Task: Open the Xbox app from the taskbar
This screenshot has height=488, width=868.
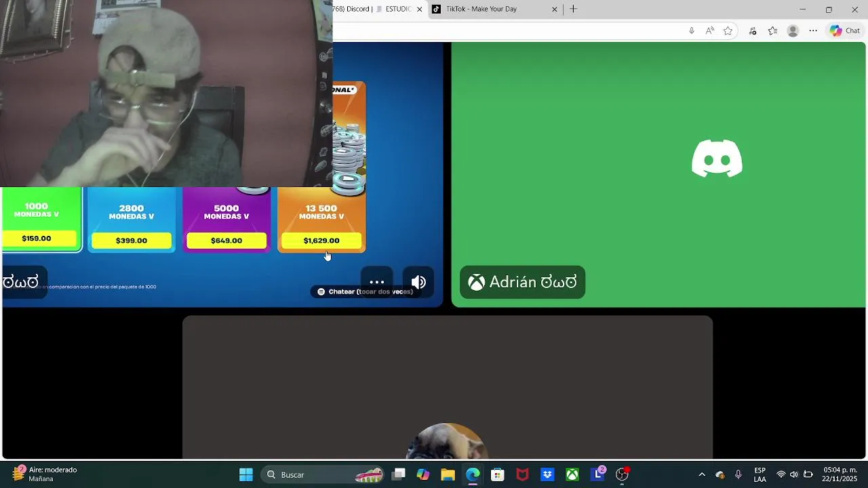Action: click(x=572, y=474)
